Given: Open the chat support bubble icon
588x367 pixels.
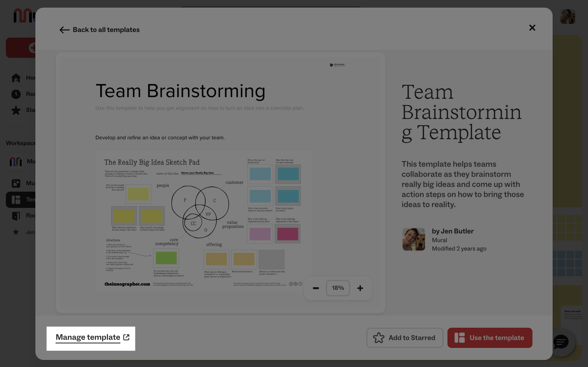Looking at the screenshot, I should tap(561, 342).
